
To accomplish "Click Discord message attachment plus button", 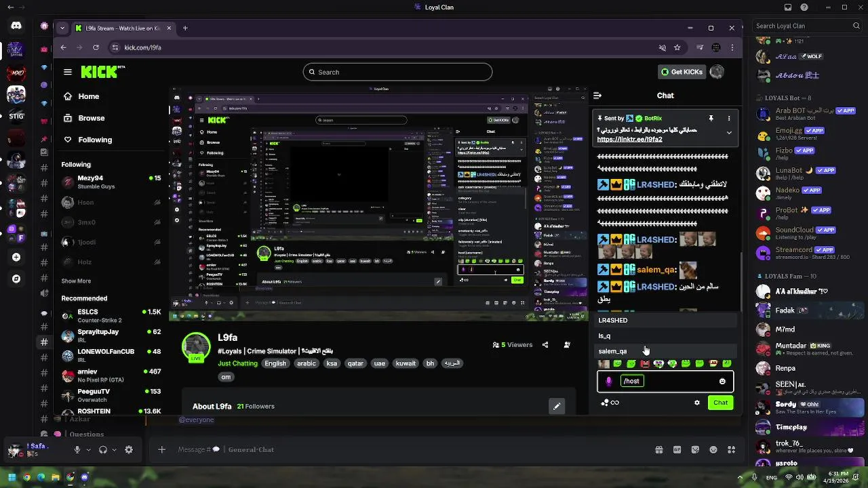I will coord(161,449).
